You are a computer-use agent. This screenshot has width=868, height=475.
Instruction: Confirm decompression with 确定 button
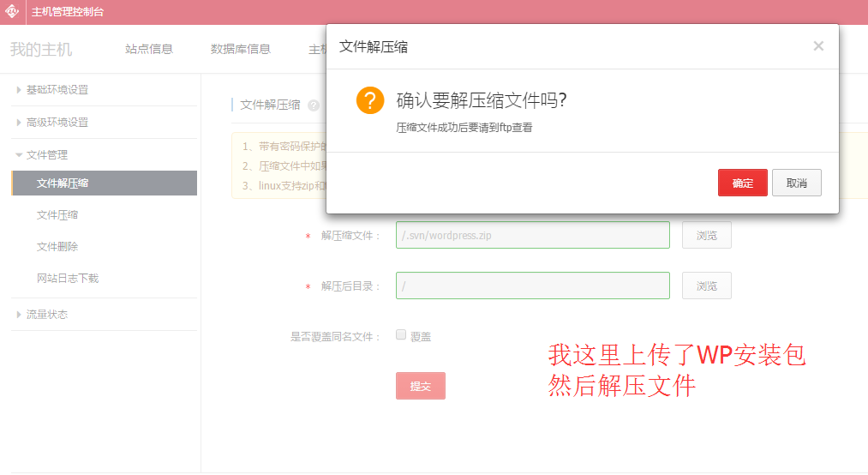pos(742,183)
